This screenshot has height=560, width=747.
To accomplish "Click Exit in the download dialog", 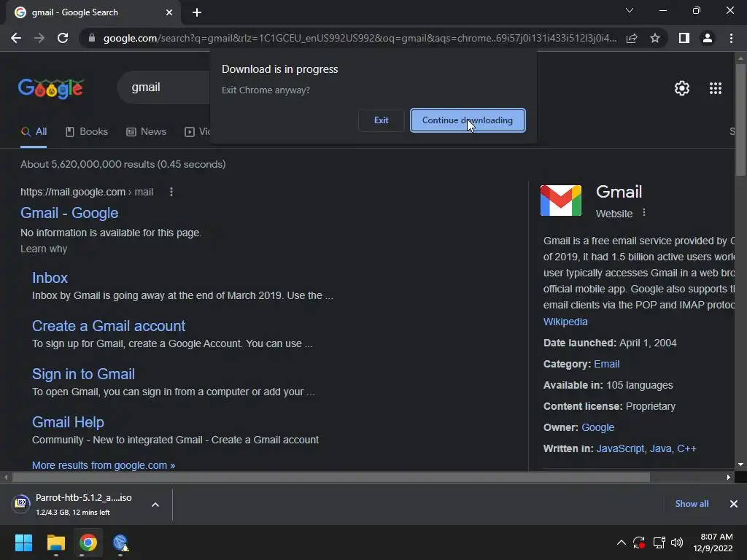I will pos(381,120).
